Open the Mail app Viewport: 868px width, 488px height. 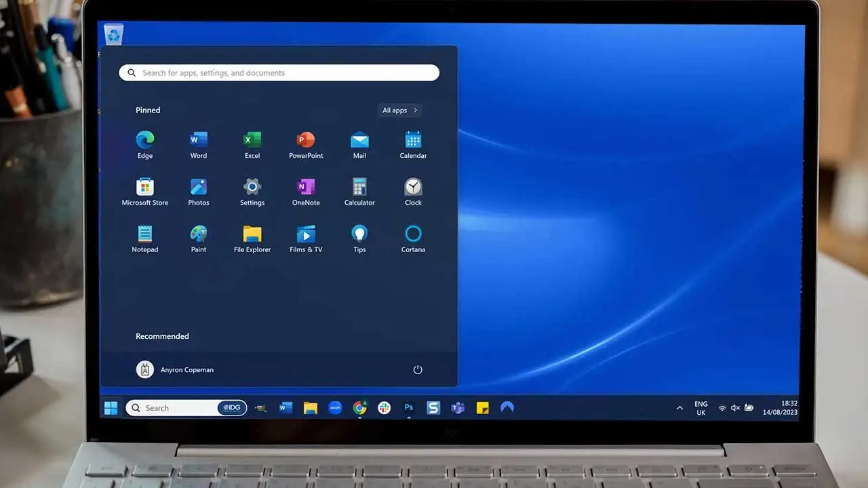coord(359,145)
